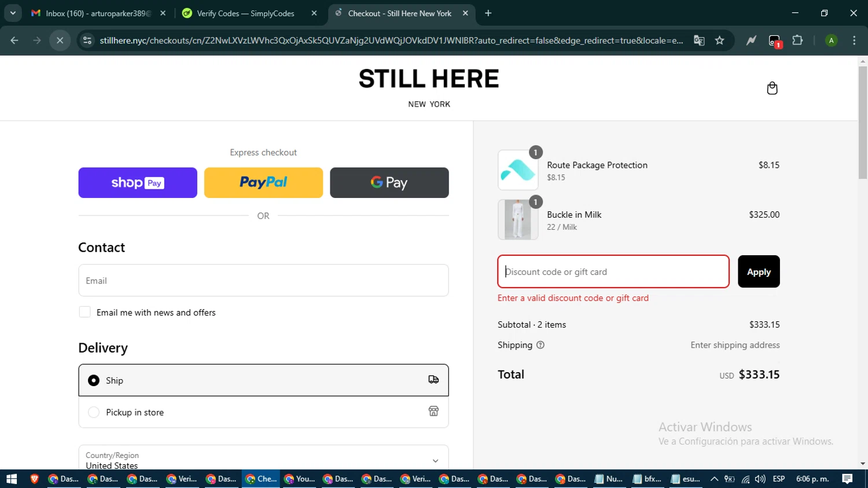
Task: Click the STILL HERE New York logo
Action: point(429,87)
